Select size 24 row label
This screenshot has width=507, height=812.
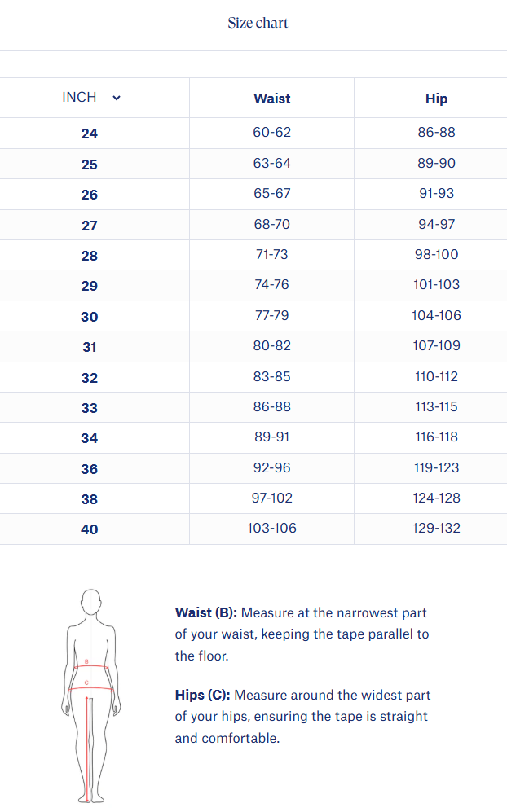pyautogui.click(x=90, y=134)
